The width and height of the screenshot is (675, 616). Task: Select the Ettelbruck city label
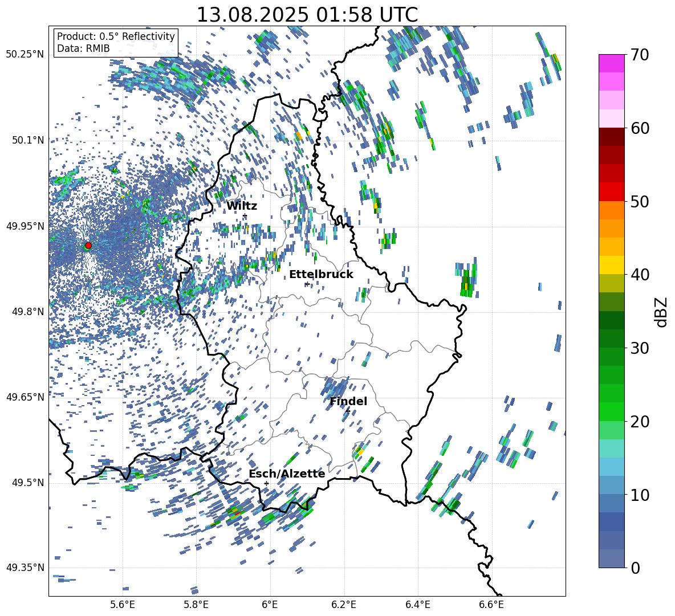click(x=321, y=275)
